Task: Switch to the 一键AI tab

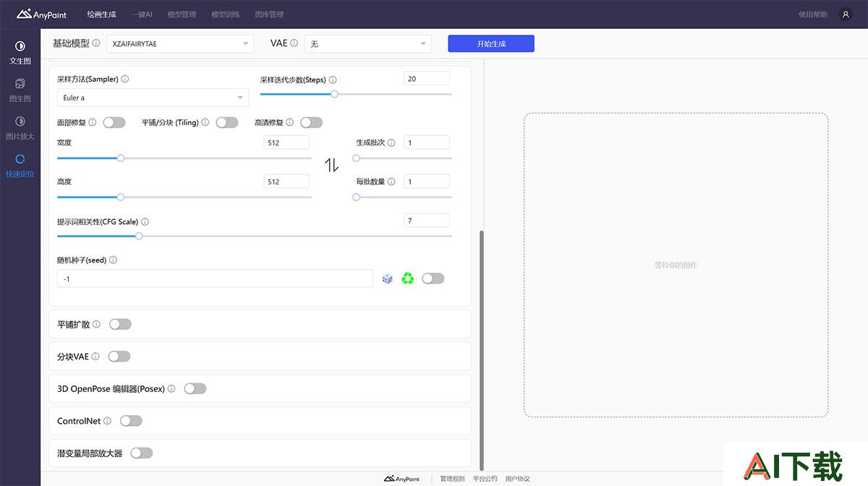Action: [142, 14]
